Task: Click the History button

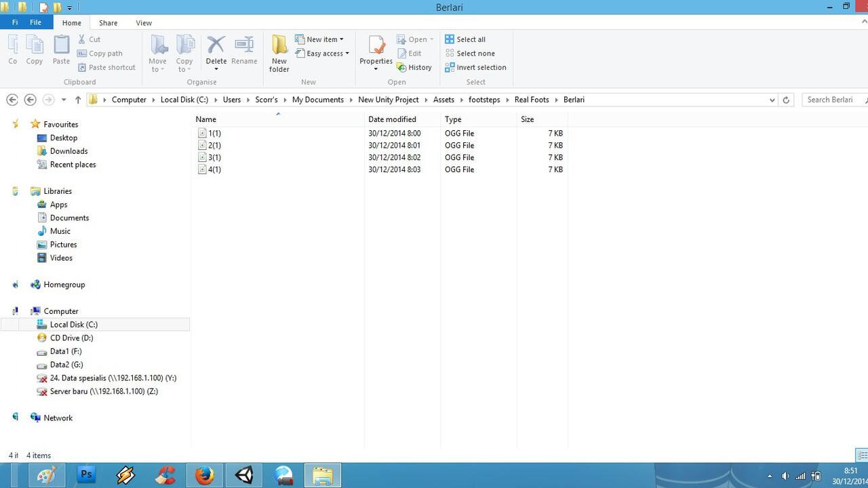Action: 414,67
